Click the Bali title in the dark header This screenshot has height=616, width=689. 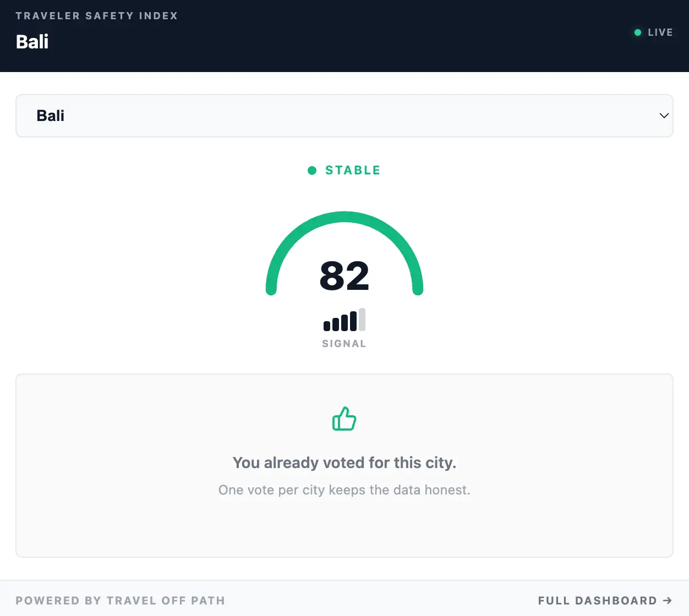tap(32, 42)
